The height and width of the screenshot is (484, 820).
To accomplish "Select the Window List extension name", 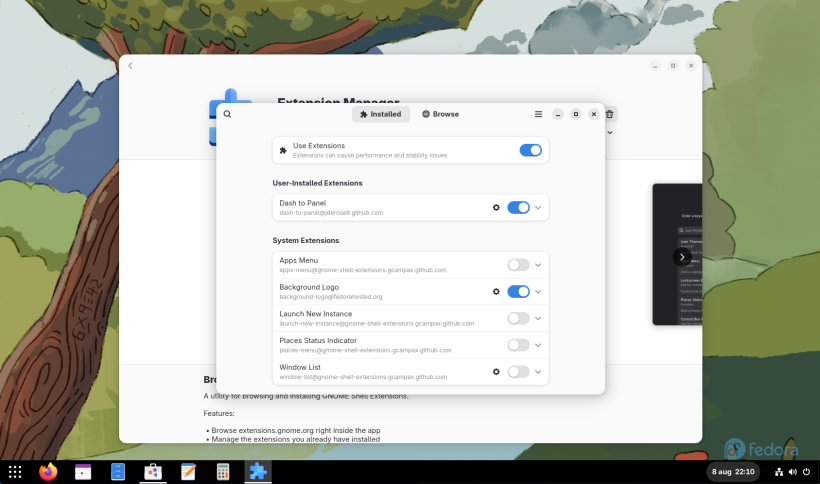I will [x=300, y=367].
